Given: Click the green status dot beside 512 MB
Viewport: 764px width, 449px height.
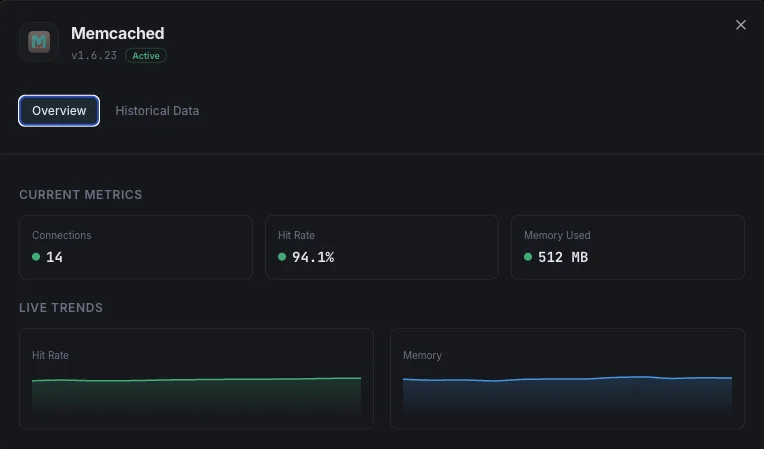Looking at the screenshot, I should pyautogui.click(x=528, y=257).
